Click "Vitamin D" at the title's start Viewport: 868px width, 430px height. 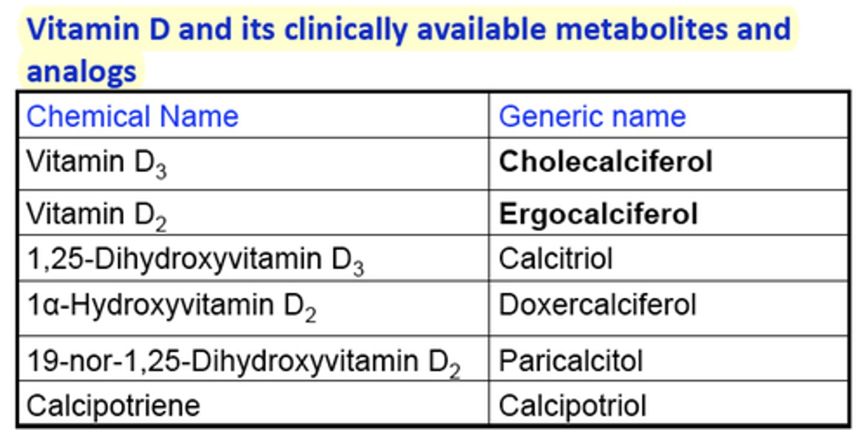98,28
